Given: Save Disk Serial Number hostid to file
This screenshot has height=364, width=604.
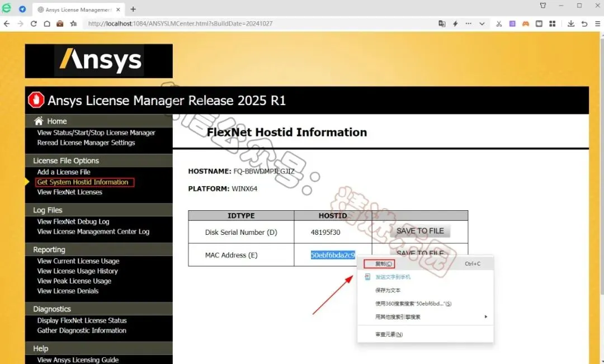Looking at the screenshot, I should tap(420, 231).
